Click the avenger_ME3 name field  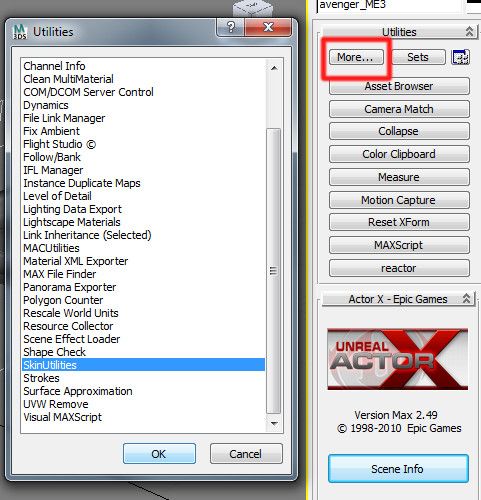(x=389, y=6)
